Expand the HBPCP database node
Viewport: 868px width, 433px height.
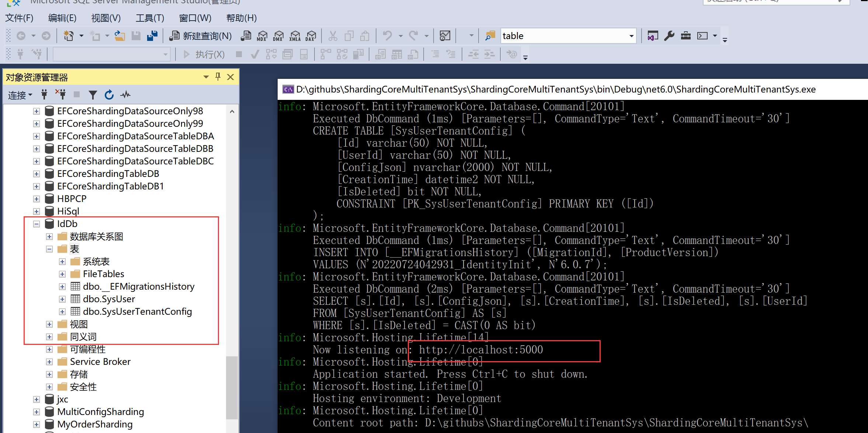[x=37, y=199]
